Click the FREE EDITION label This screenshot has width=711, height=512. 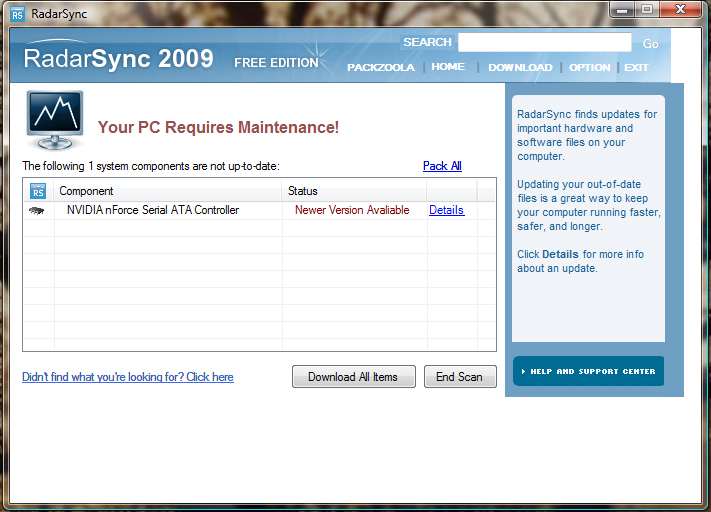pyautogui.click(x=276, y=63)
